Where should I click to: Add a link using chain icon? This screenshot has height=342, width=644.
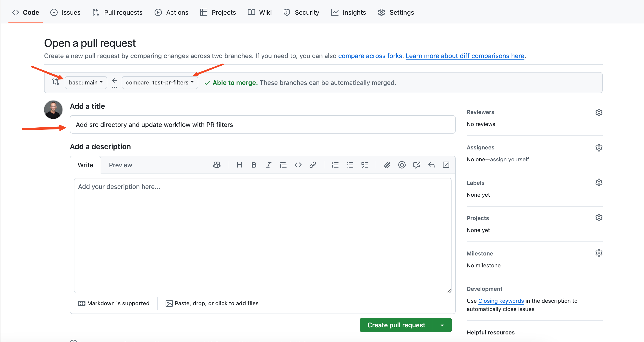tap(313, 165)
